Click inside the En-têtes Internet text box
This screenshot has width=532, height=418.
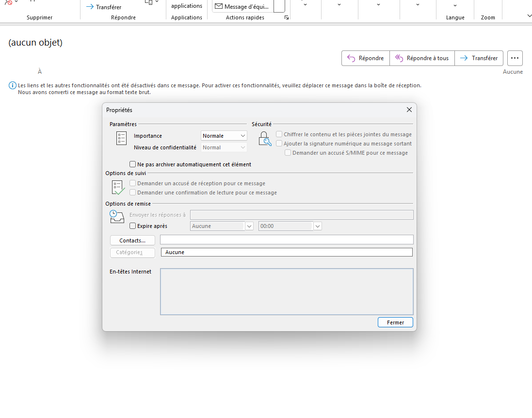(287, 291)
